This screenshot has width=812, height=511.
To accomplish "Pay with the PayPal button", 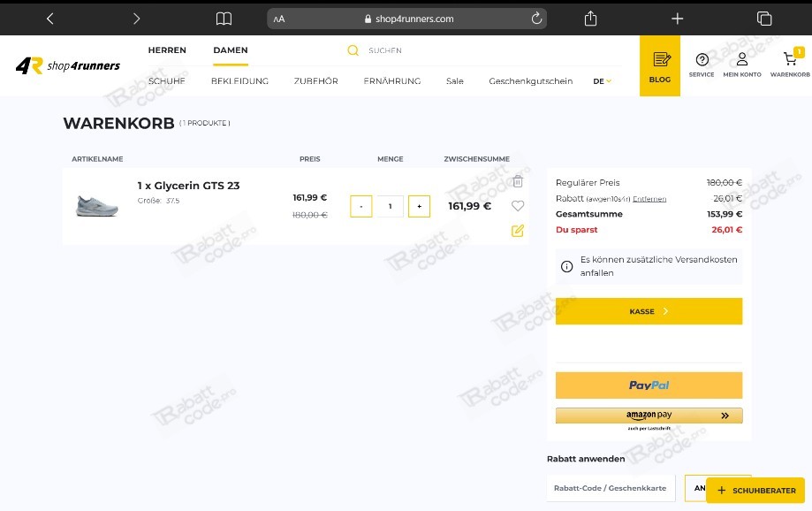I will pos(649,385).
